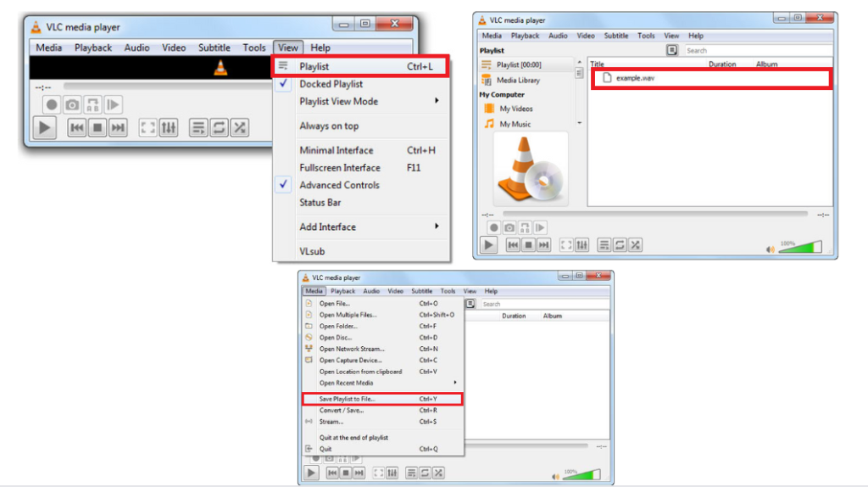Switch to Minimal Interface
The height and width of the screenshot is (487, 868).
coord(361,150)
